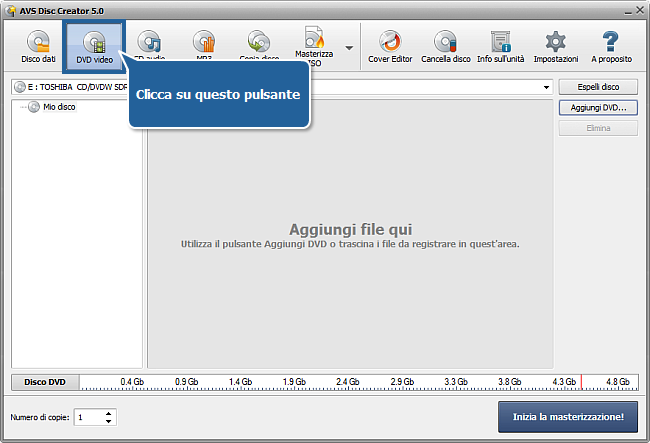Image resolution: width=650 pixels, height=443 pixels.
Task: Minimize the AVS Disc Creator window
Action: point(628,12)
